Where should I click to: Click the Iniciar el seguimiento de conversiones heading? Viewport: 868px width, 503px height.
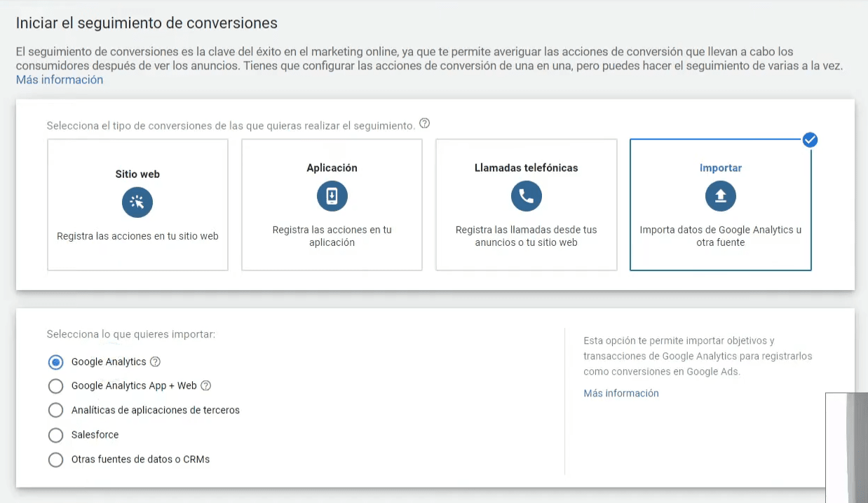point(147,23)
